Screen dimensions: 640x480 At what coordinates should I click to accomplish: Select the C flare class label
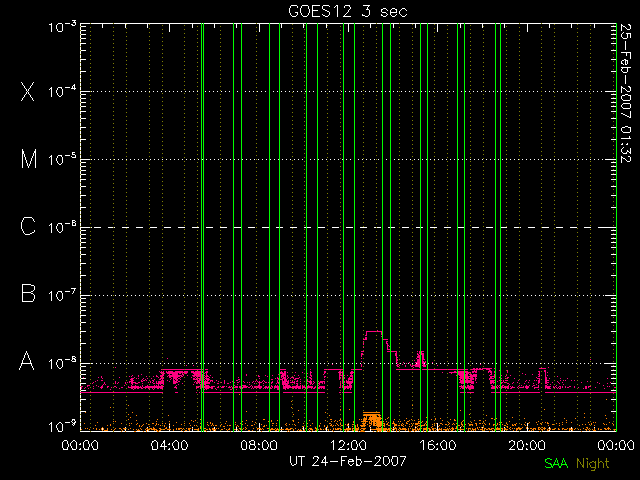(28, 226)
